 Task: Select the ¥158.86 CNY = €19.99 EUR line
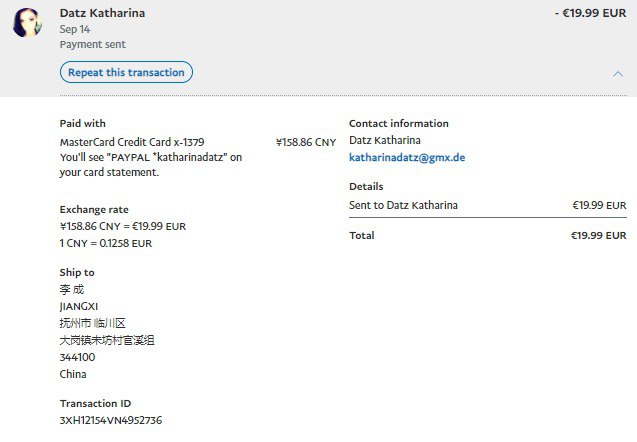[x=122, y=226]
